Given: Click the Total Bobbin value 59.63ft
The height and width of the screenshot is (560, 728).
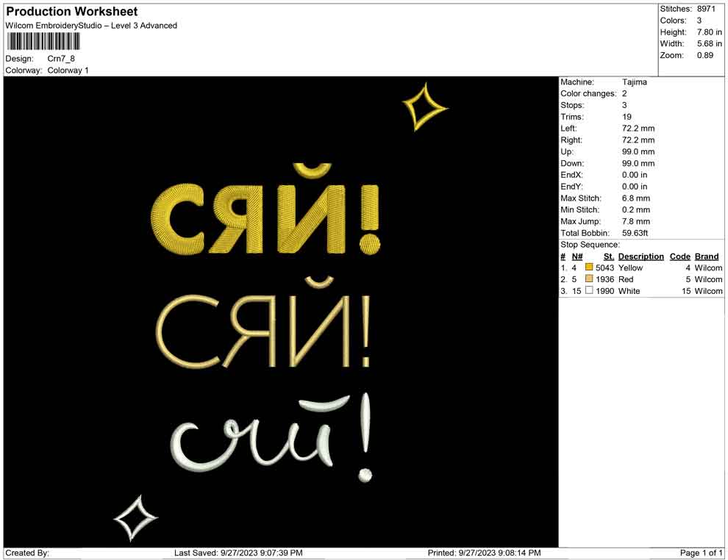Looking at the screenshot, I should 635,233.
